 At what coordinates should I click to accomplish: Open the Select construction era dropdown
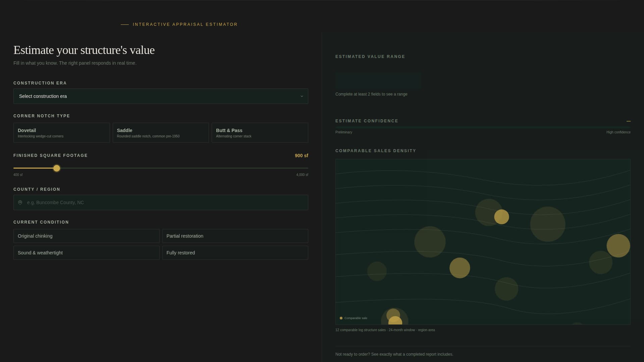[x=161, y=96]
